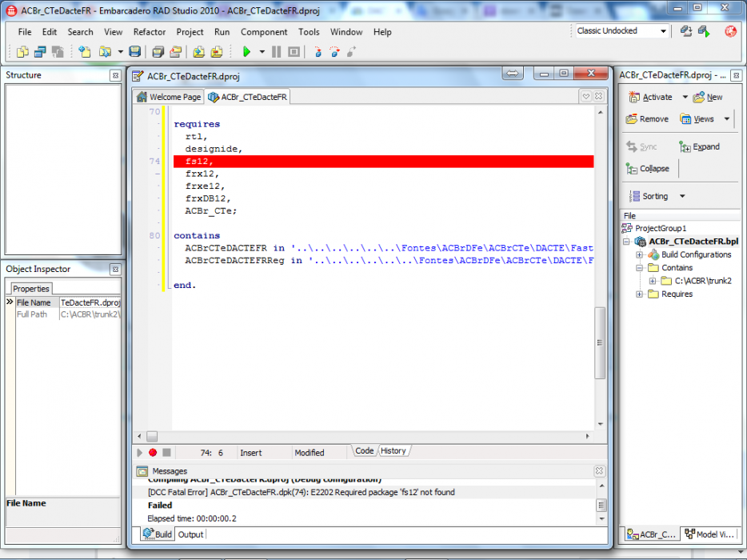Screen dimensions: 747x560
Task: Click the Add File to Project icon
Action: (x=198, y=51)
